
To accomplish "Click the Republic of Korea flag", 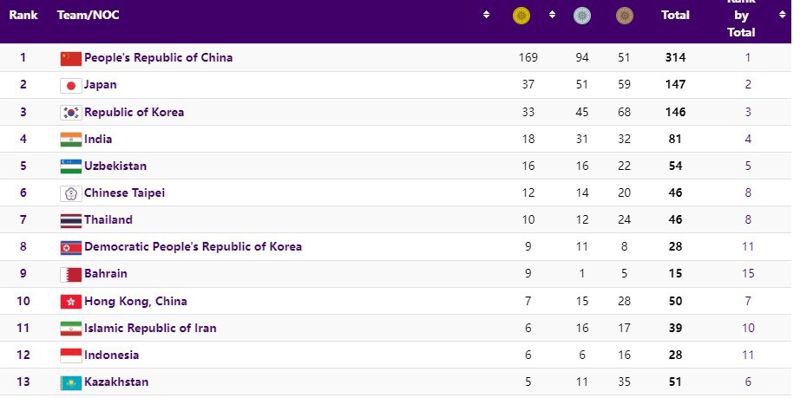I will click(x=71, y=112).
